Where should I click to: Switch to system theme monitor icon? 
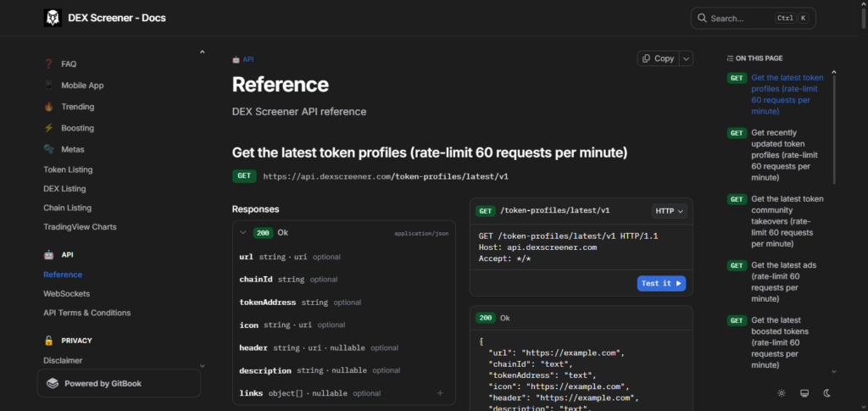pyautogui.click(x=804, y=393)
